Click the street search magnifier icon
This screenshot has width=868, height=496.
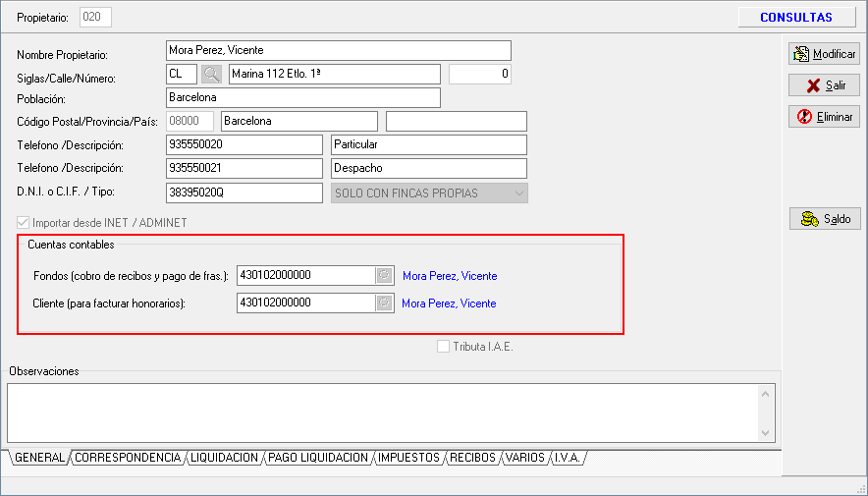pos(211,74)
